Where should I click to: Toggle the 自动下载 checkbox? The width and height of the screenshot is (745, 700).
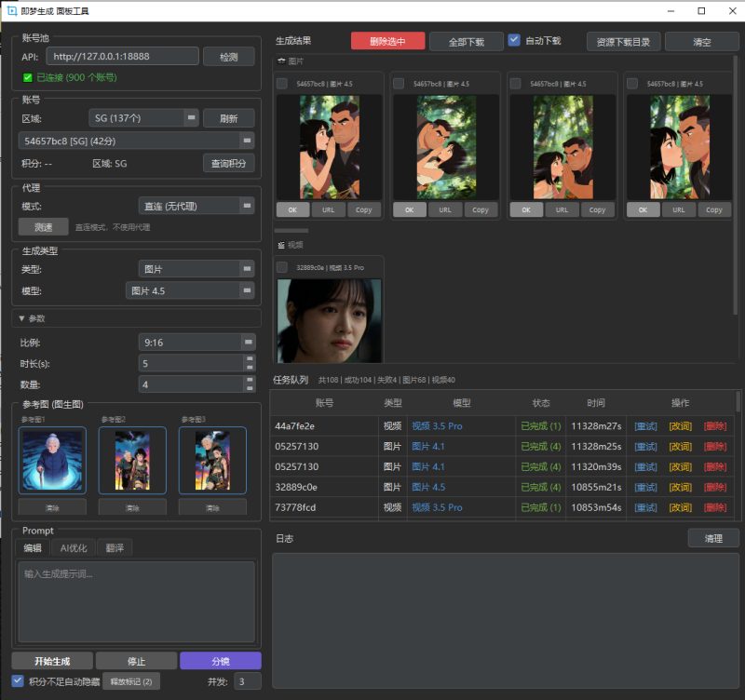[514, 41]
